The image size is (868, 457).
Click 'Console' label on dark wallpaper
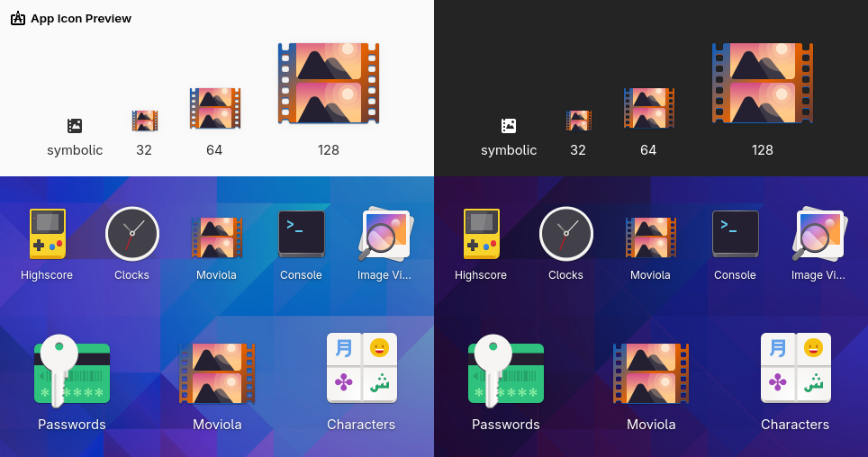(735, 275)
